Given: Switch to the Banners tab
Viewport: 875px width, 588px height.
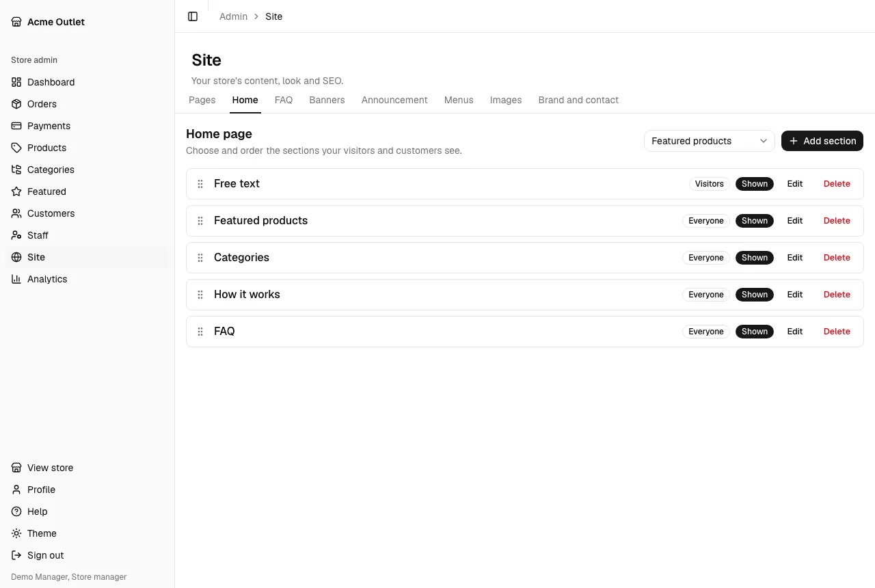Looking at the screenshot, I should (x=327, y=100).
